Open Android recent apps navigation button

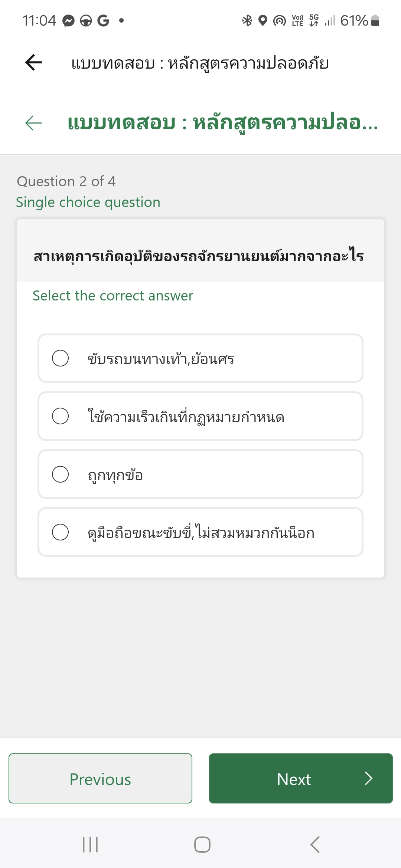90,845
